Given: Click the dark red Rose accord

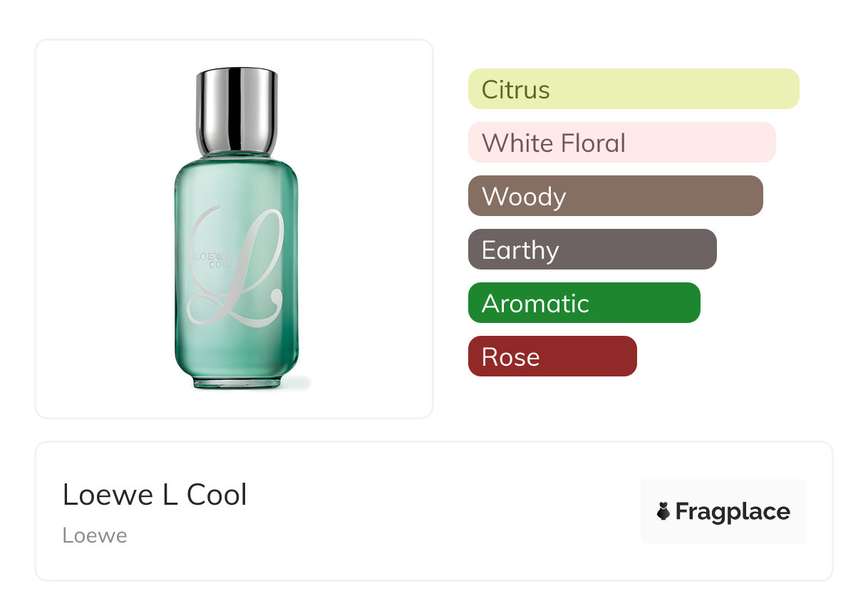Looking at the screenshot, I should 552,356.
